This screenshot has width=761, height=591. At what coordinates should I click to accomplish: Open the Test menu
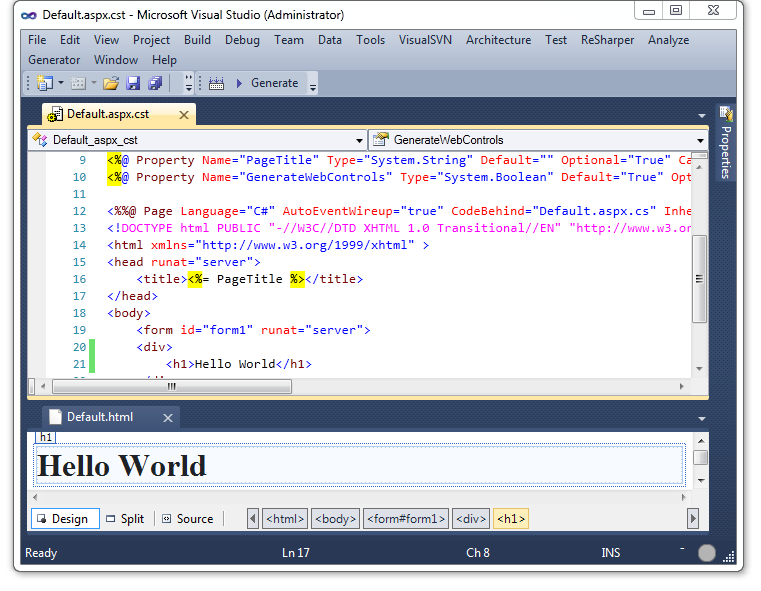point(556,40)
